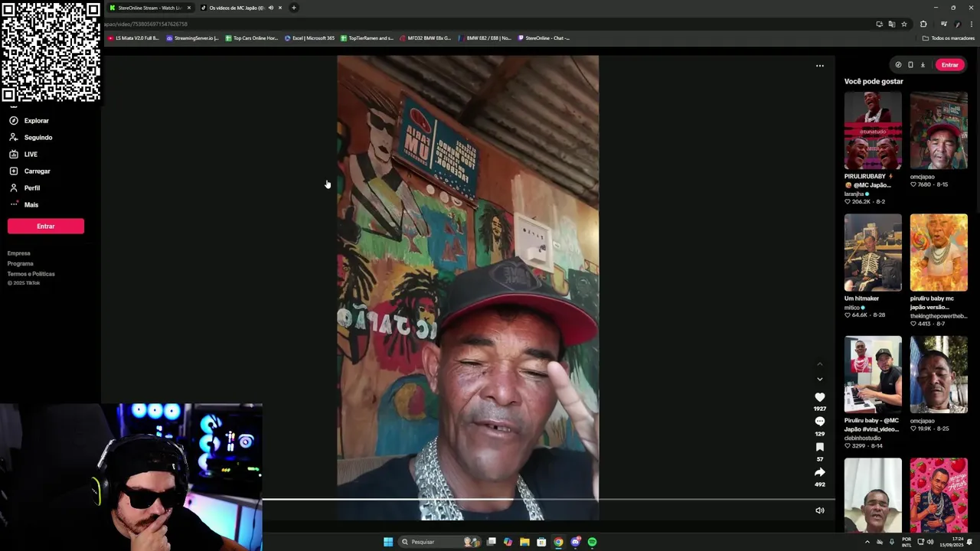Open Todos os marcadores folder
980x551 pixels.
click(x=949, y=38)
